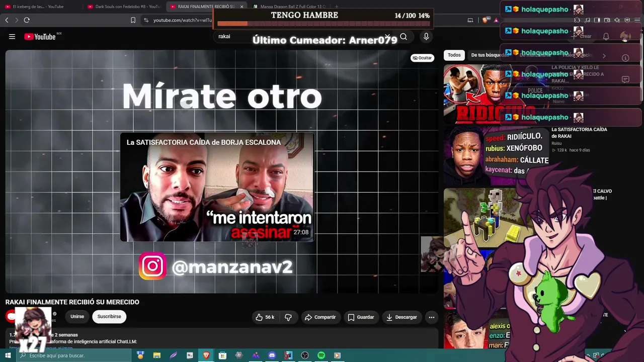This screenshot has width=644, height=362.
Task: Start voice search with the microphone icon
Action: 426,37
